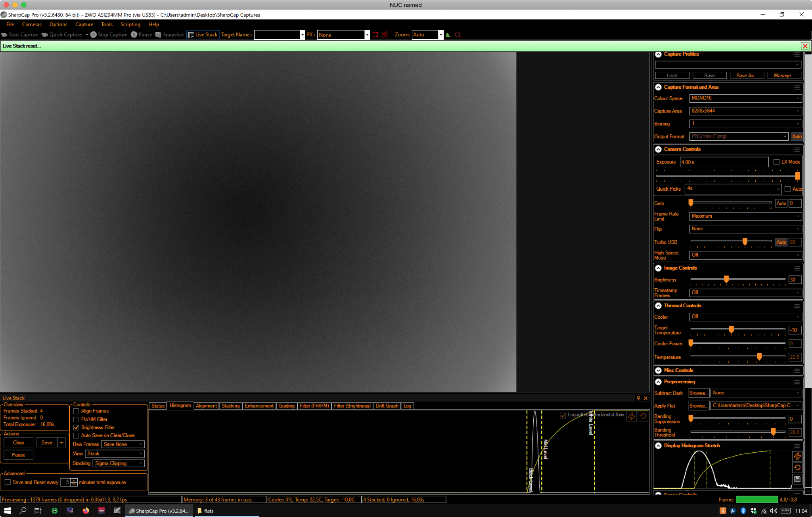Click the Save As... profile button

click(747, 75)
